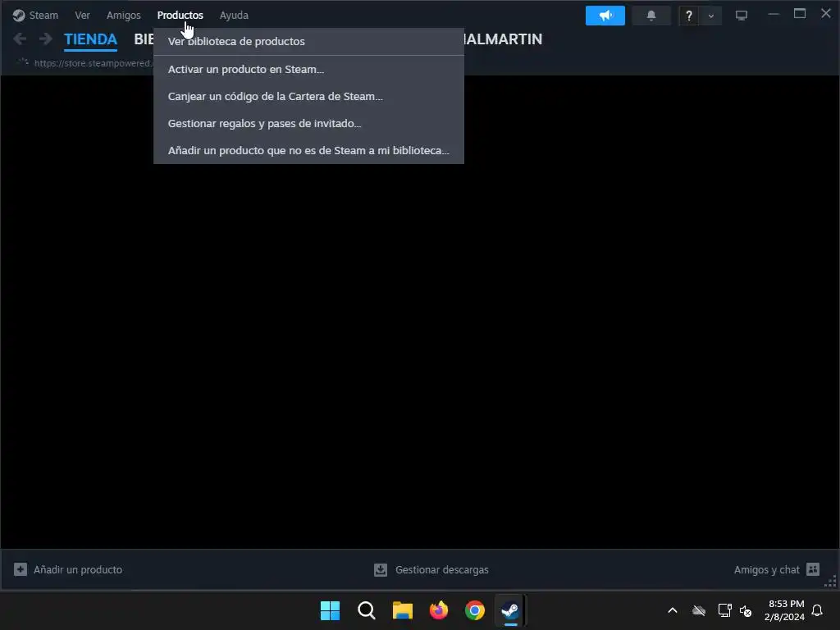Open the clock showing 8:53 PM
The height and width of the screenshot is (630, 840).
click(785, 610)
